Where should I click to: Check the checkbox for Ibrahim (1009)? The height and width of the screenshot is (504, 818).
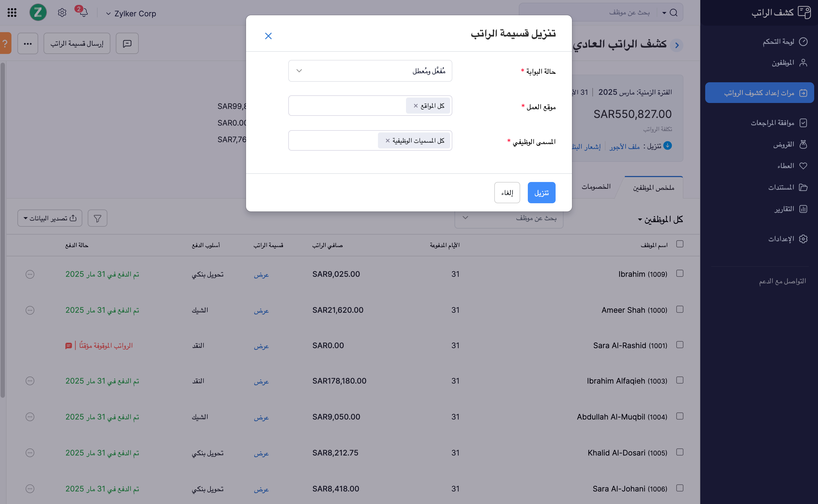[x=680, y=273]
